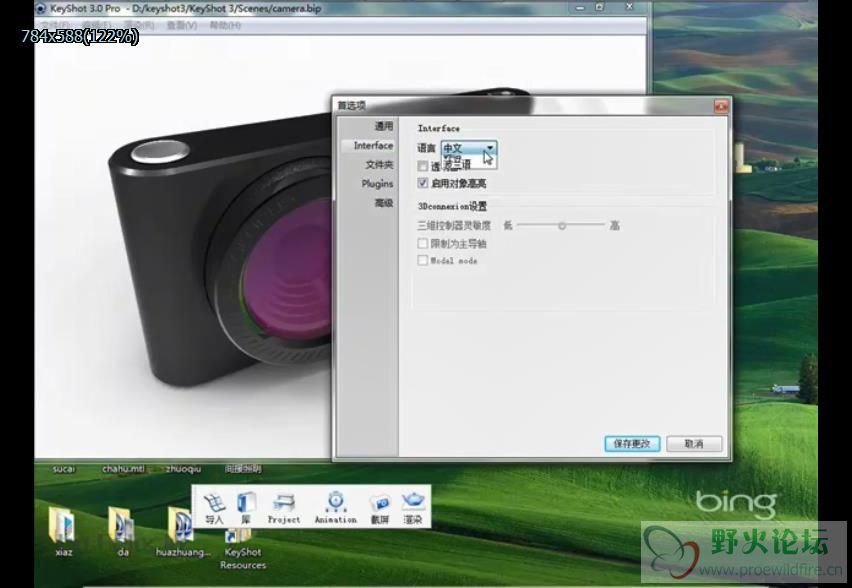Toggle the 启用对象高亮 checkbox
Image resolution: width=852 pixels, height=588 pixels.
click(x=423, y=183)
